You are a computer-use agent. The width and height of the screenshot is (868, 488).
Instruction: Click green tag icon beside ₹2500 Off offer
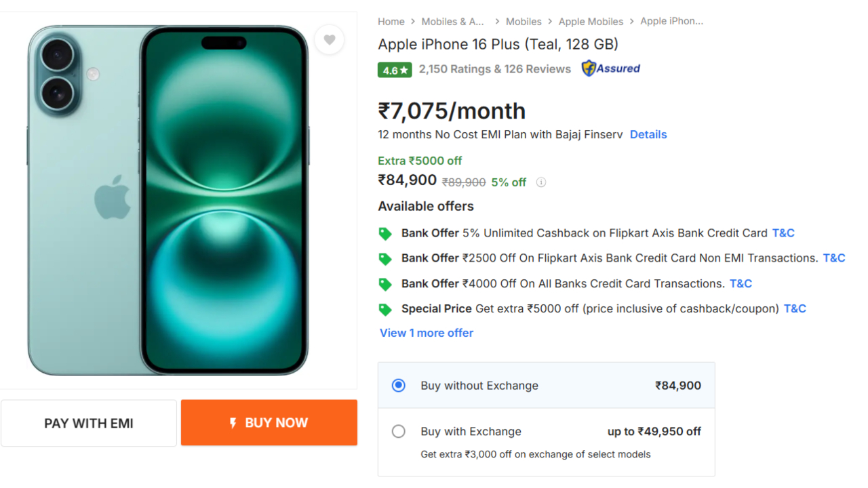(x=385, y=259)
